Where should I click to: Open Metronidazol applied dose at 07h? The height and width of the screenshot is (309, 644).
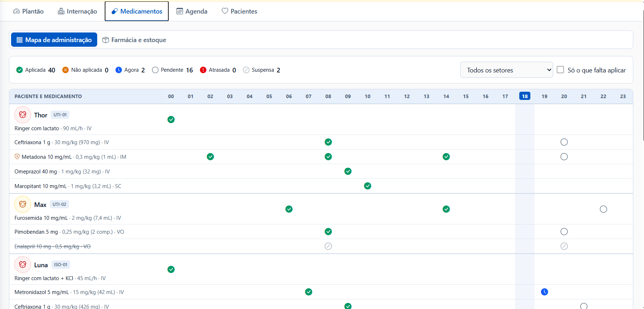pyautogui.click(x=309, y=292)
